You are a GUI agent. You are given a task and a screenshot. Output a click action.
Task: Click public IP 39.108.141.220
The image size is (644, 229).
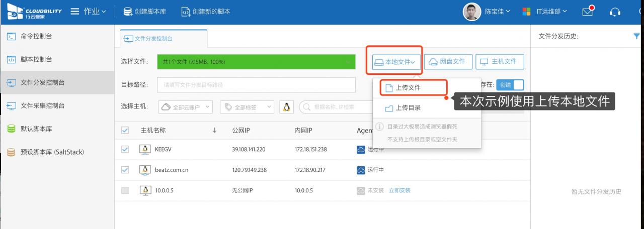[249, 149]
